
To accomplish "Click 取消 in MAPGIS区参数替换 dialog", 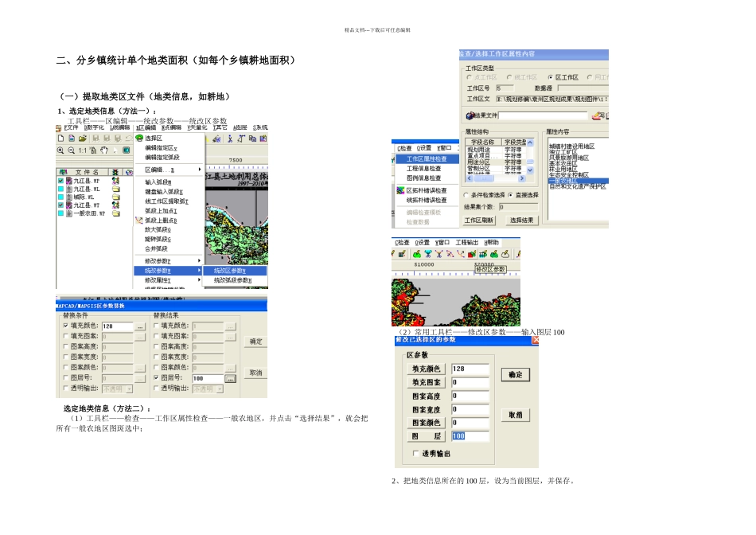I will pyautogui.click(x=256, y=373).
